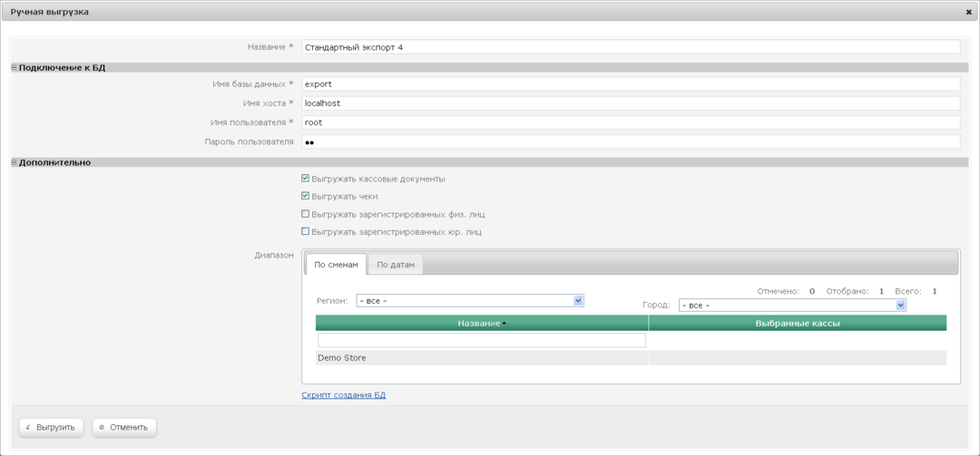Uncheck Выгружать чеки checkbox
The width and height of the screenshot is (980, 456).
coord(306,196)
